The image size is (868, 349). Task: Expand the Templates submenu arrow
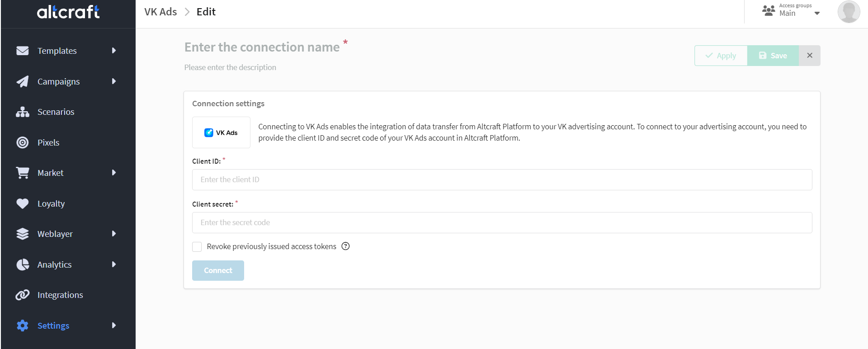(x=114, y=51)
